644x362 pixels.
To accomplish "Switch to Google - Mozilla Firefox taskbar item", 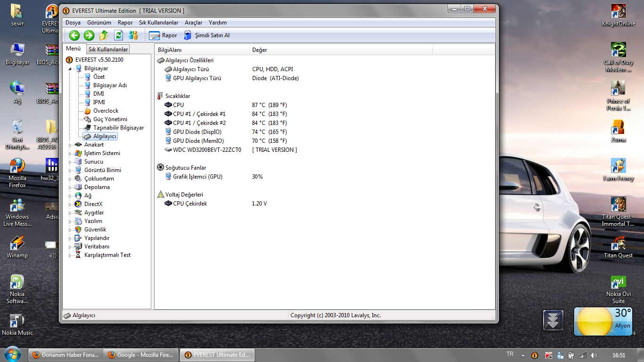I will pyautogui.click(x=142, y=355).
